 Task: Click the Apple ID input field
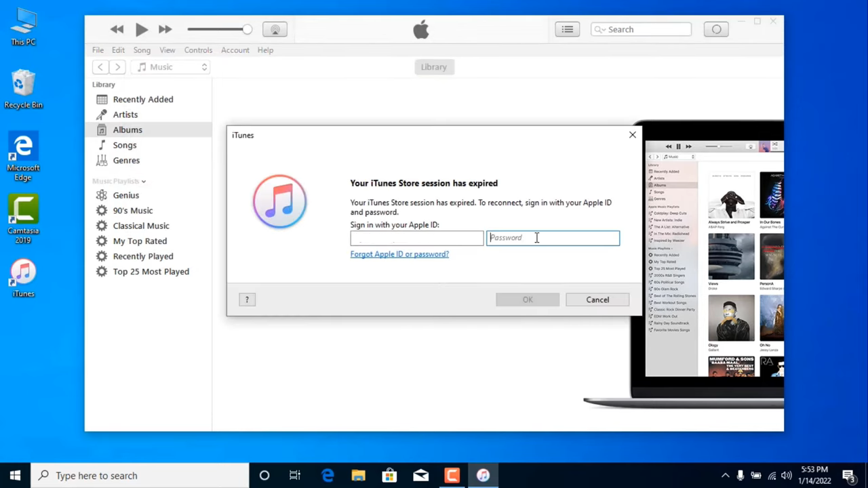pos(416,238)
